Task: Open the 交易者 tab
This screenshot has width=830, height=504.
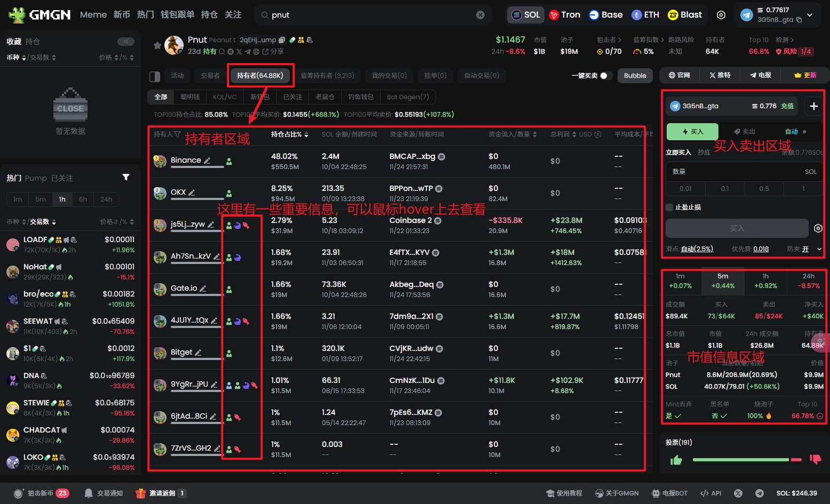Action: click(x=210, y=76)
